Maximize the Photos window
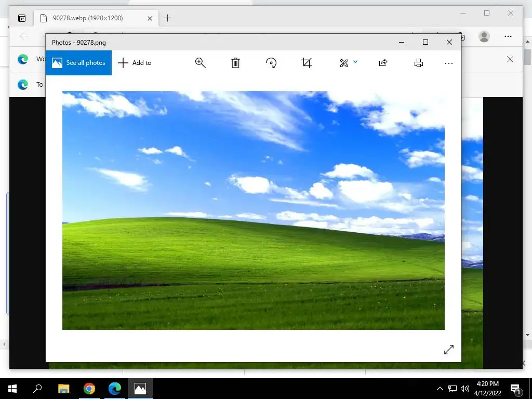The width and height of the screenshot is (532, 399). pyautogui.click(x=425, y=42)
